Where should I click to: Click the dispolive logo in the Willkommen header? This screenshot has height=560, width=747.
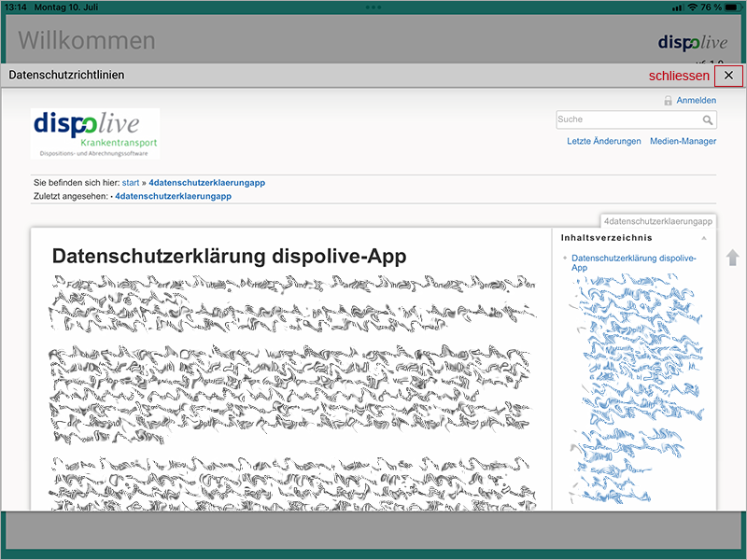(693, 43)
